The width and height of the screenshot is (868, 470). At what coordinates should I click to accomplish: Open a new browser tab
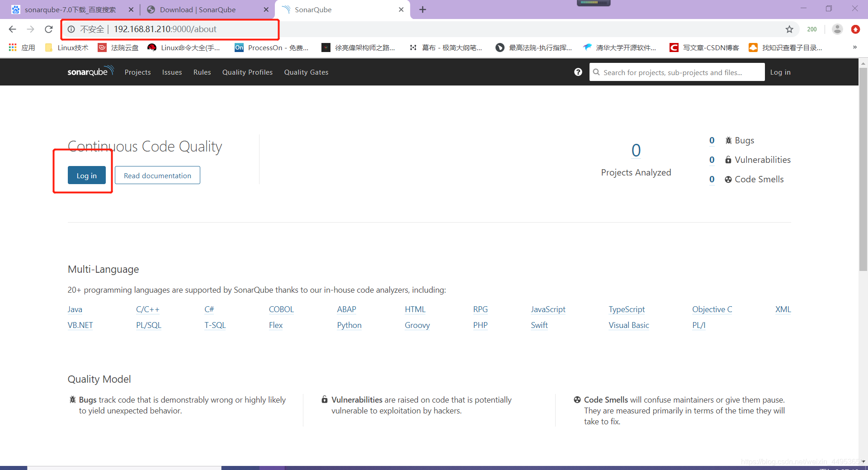pos(423,9)
